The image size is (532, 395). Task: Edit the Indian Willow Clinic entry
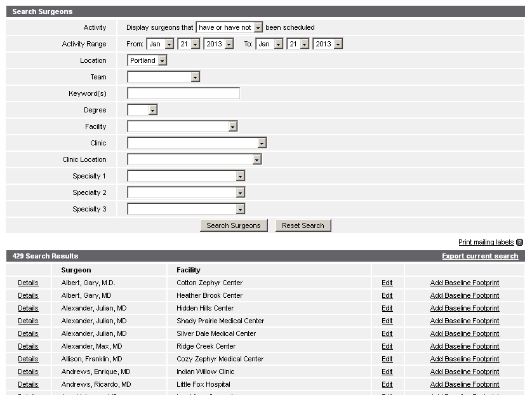[x=387, y=372]
